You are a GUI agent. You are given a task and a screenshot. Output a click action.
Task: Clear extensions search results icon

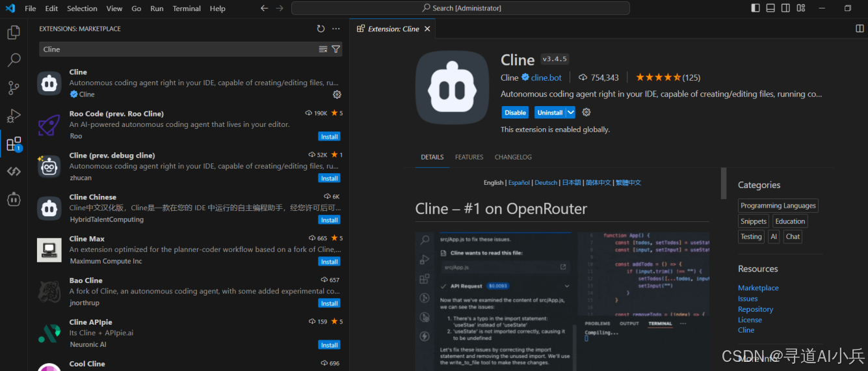click(323, 49)
